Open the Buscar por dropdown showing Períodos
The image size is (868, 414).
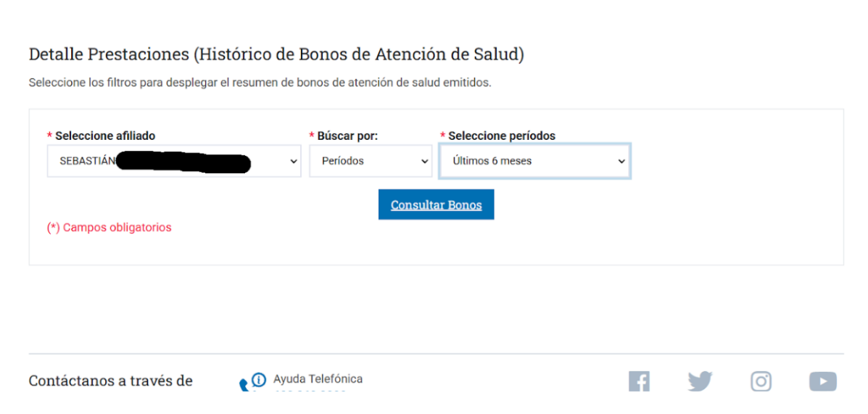pyautogui.click(x=371, y=161)
